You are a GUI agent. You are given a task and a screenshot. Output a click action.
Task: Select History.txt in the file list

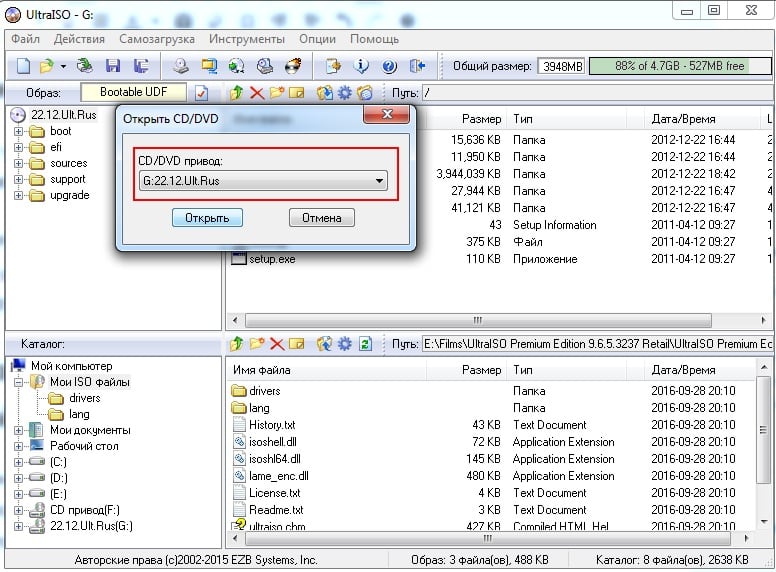(272, 425)
